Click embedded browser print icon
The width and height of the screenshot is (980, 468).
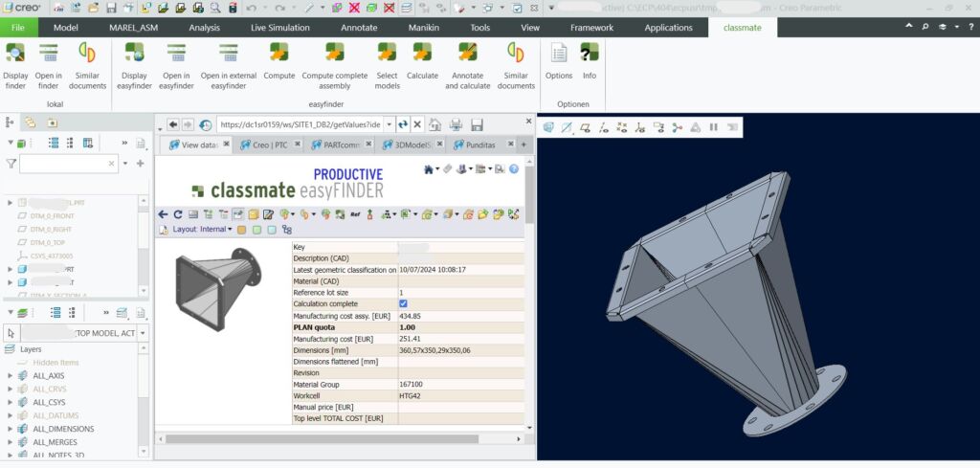pos(457,124)
